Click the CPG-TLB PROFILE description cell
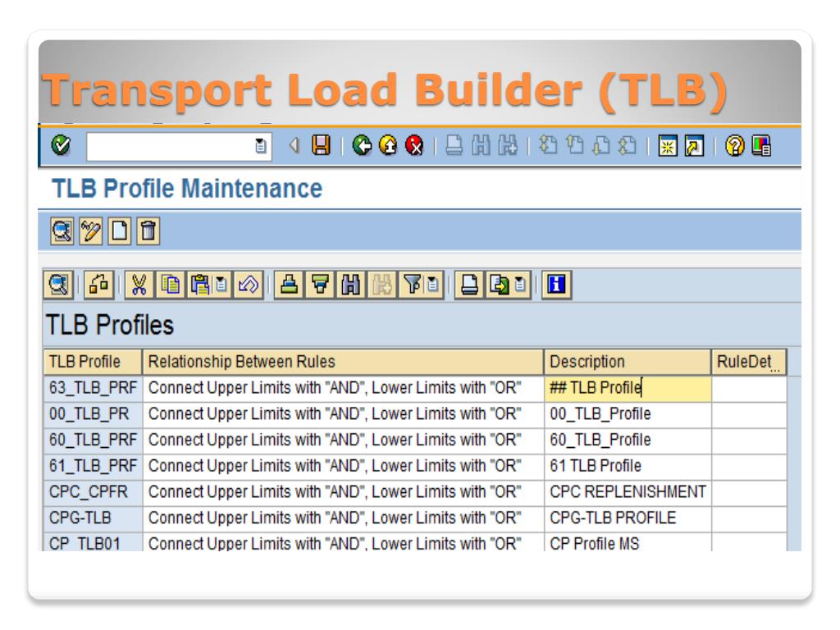Image resolution: width=840 pixels, height=630 pixels. [x=628, y=518]
